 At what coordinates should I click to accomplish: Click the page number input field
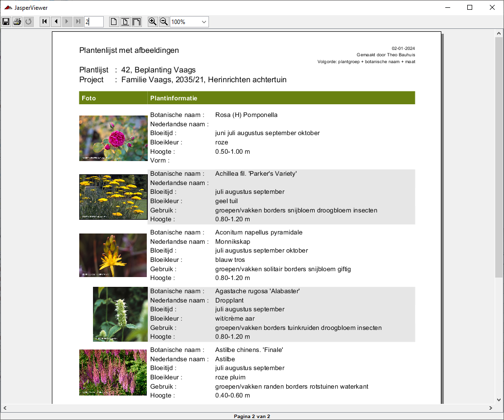click(93, 22)
